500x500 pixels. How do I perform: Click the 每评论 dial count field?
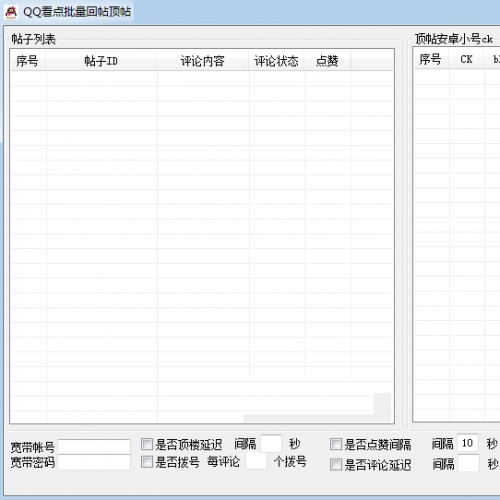(256, 461)
